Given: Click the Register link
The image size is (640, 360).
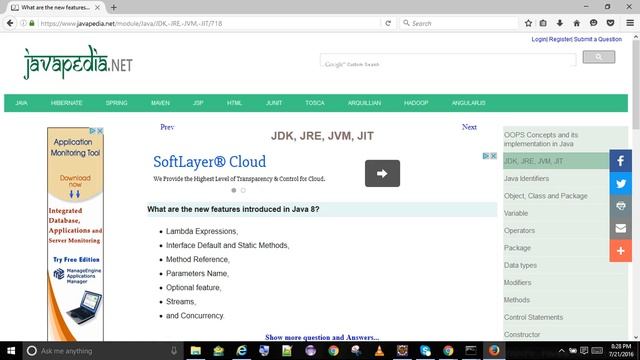Looking at the screenshot, I should click(560, 39).
